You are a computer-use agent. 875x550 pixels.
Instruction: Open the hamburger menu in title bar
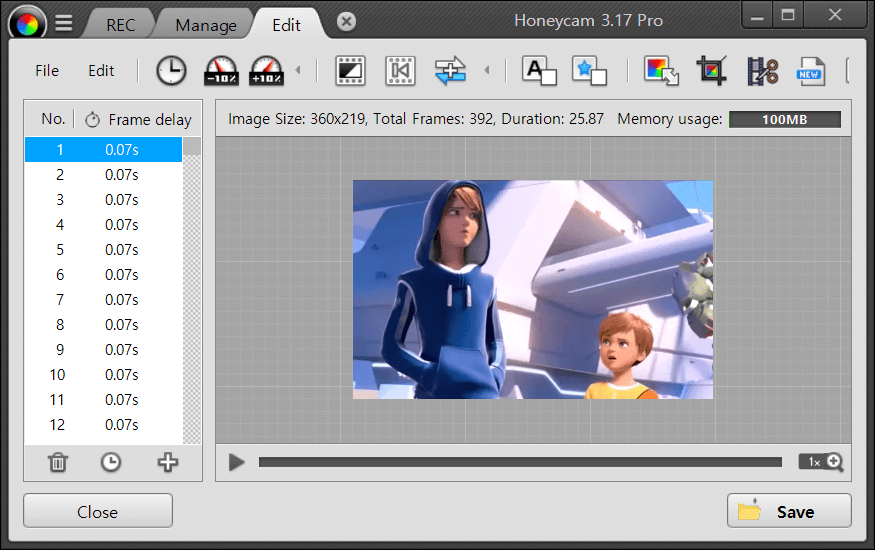pyautogui.click(x=63, y=23)
